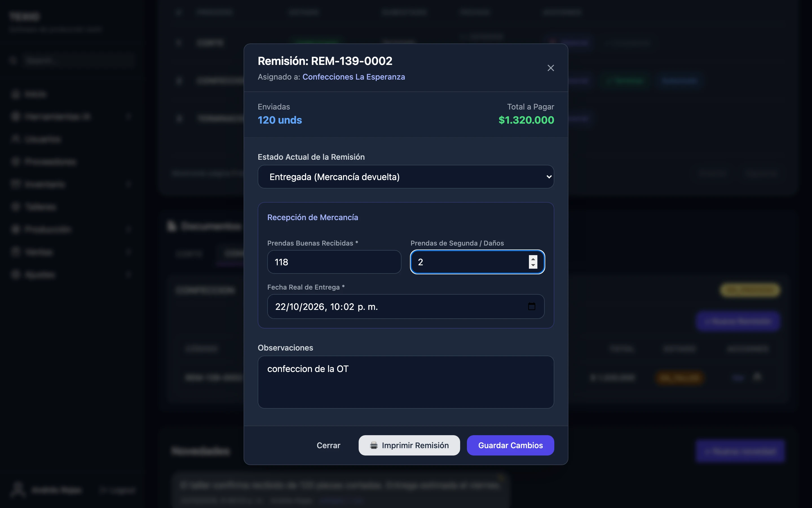The width and height of the screenshot is (812, 508).
Task: Click the Prendas Buenas Recibidas field
Action: pyautogui.click(x=334, y=262)
